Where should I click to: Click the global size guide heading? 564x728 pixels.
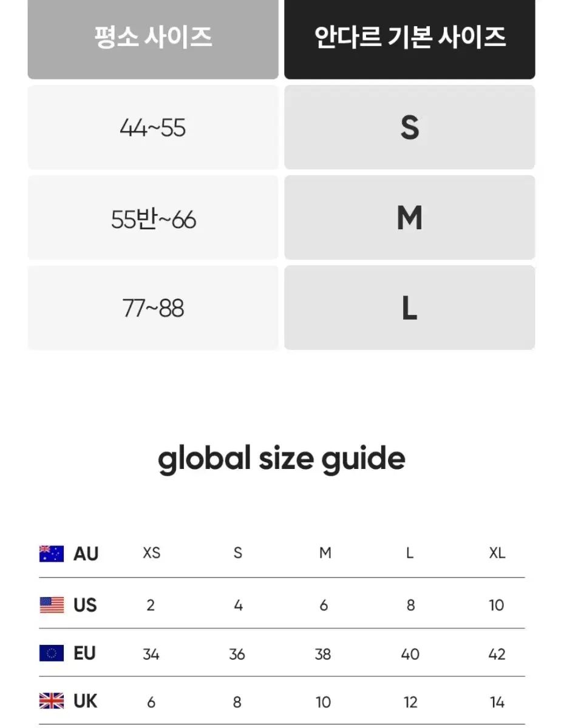tap(282, 459)
